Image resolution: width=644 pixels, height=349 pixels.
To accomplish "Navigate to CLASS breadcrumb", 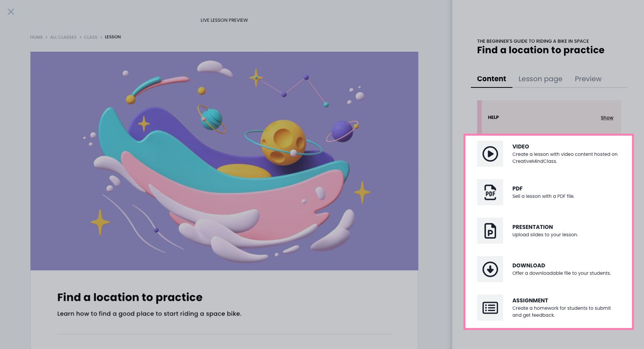I will [x=90, y=37].
